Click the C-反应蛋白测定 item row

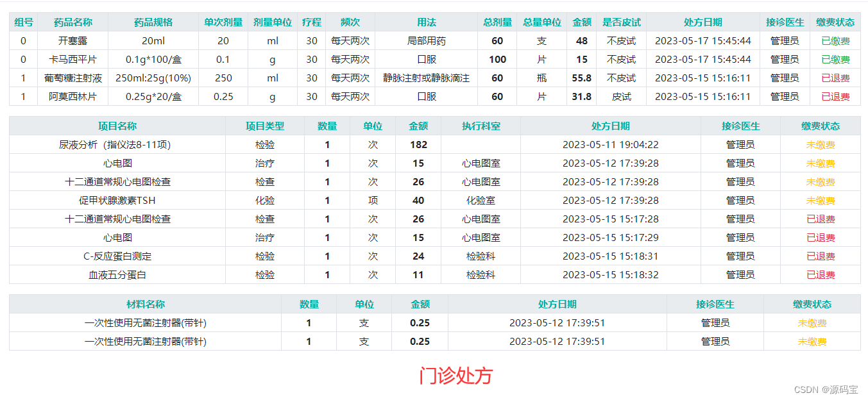tap(116, 255)
